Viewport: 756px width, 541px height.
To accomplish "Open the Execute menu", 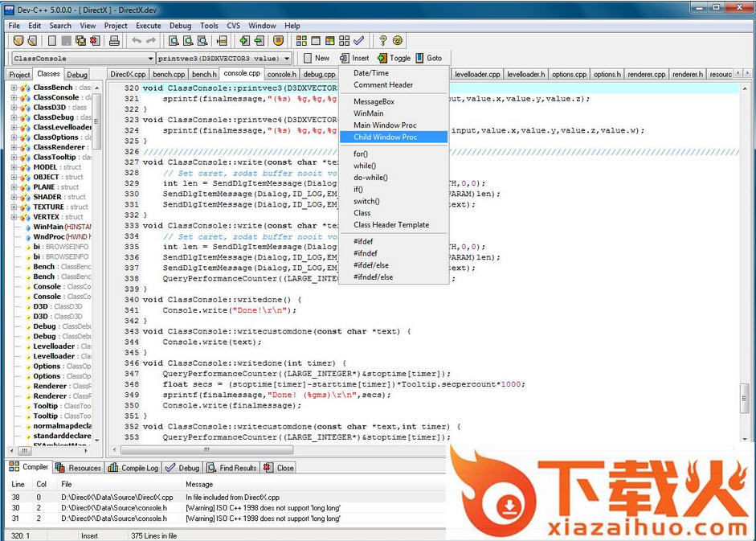I will 149,26.
